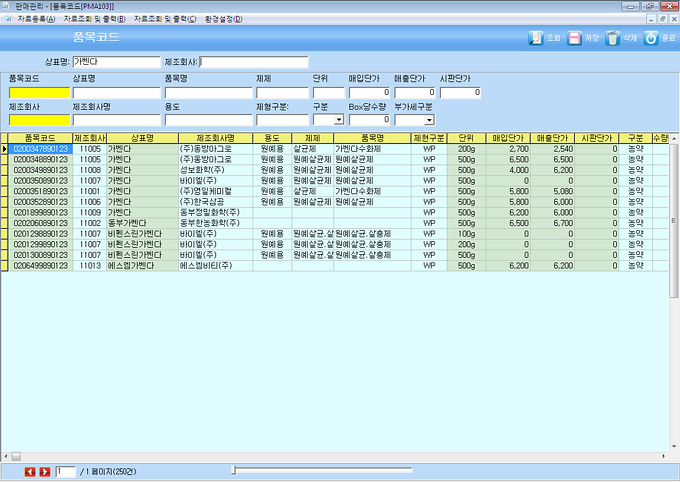Open the 자료조회 및 출력(B) menu
Viewport: 680px width, 482px height.
(x=95, y=19)
